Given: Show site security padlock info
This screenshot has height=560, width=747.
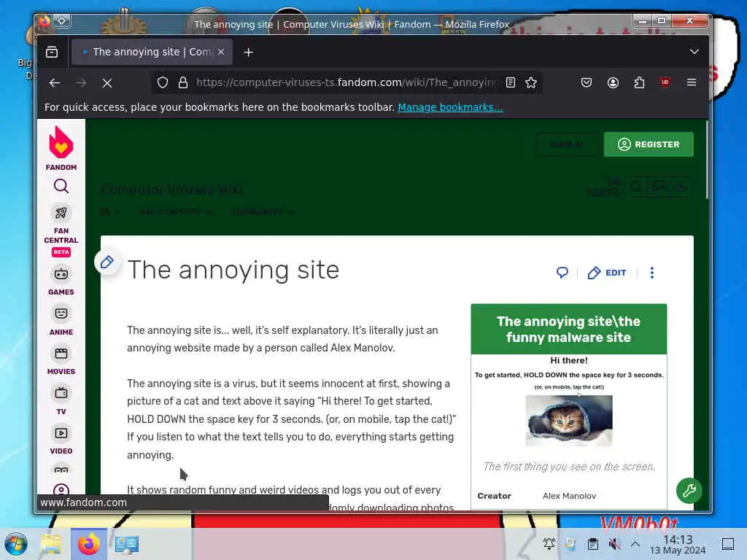Looking at the screenshot, I should (x=183, y=82).
